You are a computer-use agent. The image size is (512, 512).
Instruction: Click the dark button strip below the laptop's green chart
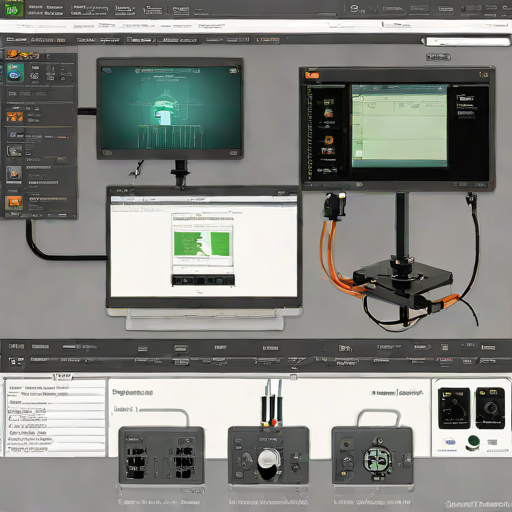pos(203,280)
